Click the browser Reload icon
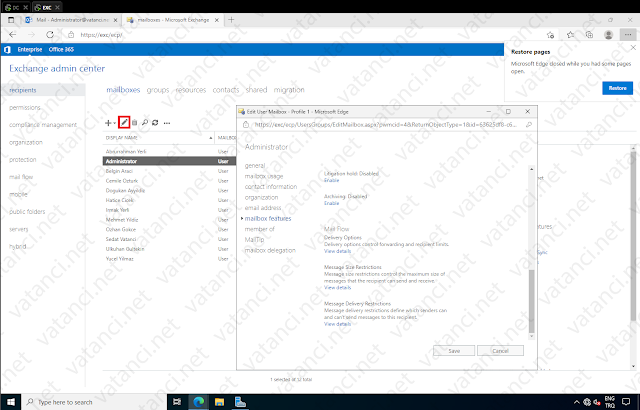 point(50,35)
